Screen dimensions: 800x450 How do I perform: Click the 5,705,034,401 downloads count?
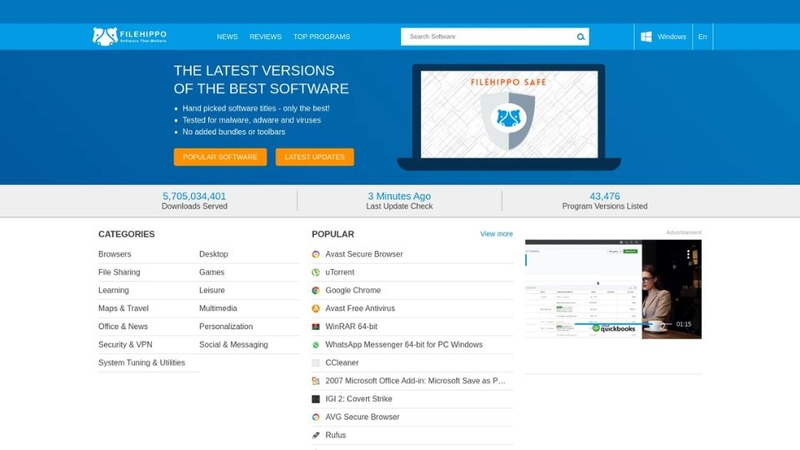(x=194, y=196)
